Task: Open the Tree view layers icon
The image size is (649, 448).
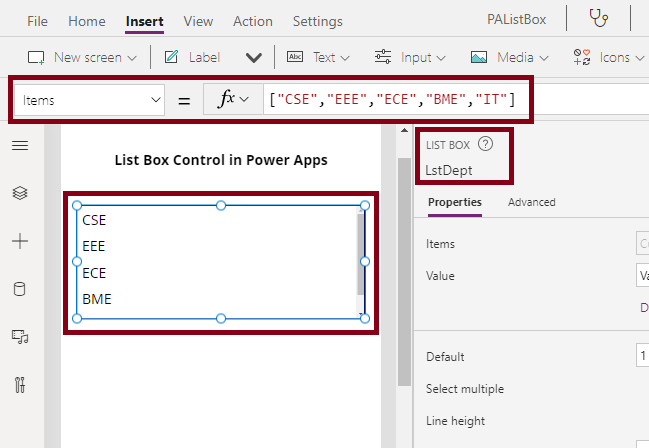Action: tap(20, 193)
